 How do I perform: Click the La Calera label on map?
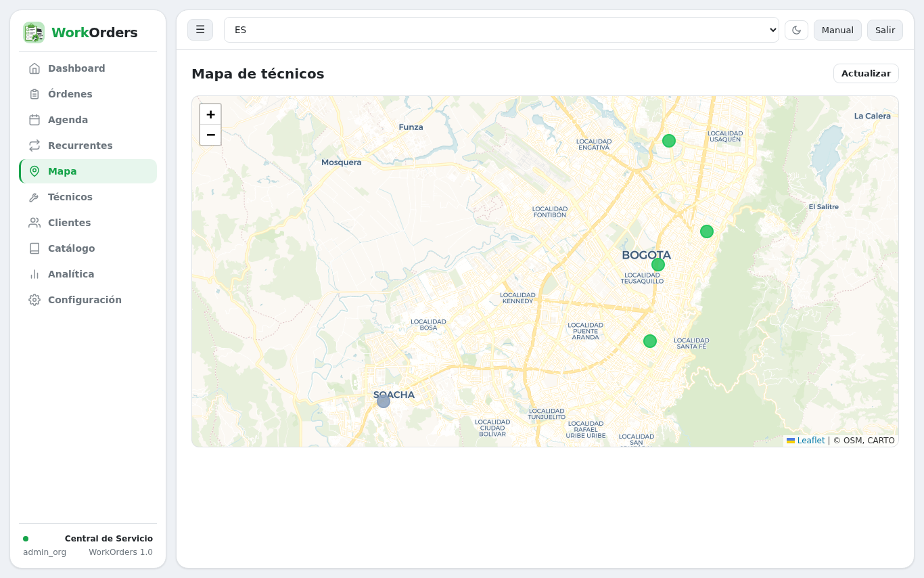tap(872, 116)
